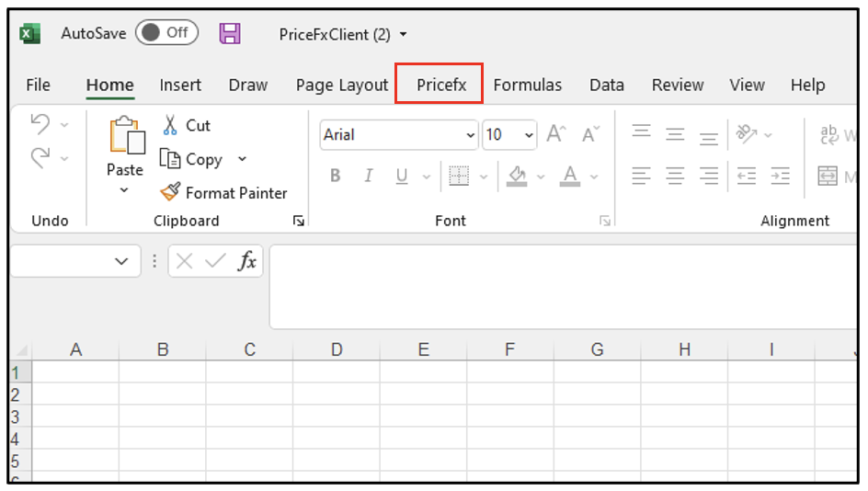Switch to the Formulas tab
The width and height of the screenshot is (868, 491).
(527, 85)
